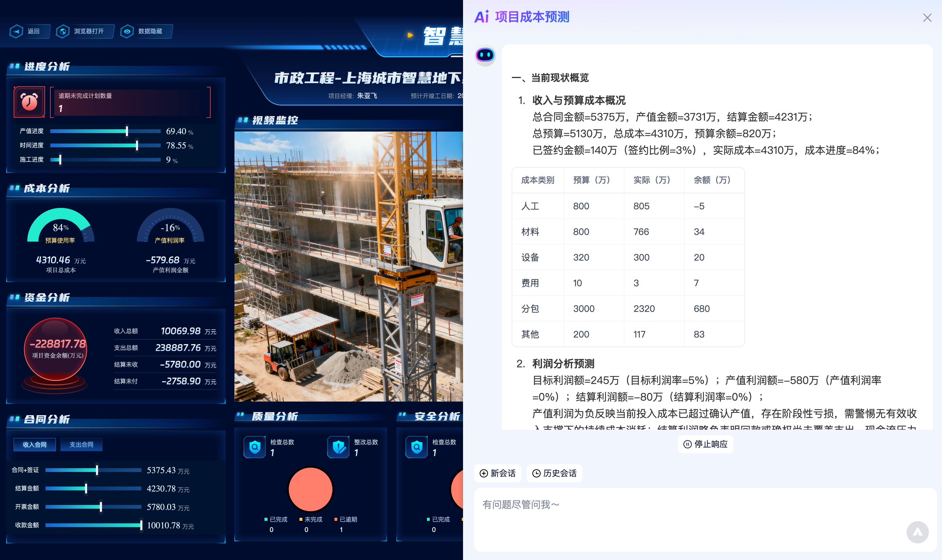This screenshot has width=942, height=560.
Task: Click the 时间进度 progress bar marker
Action: pyautogui.click(x=137, y=145)
